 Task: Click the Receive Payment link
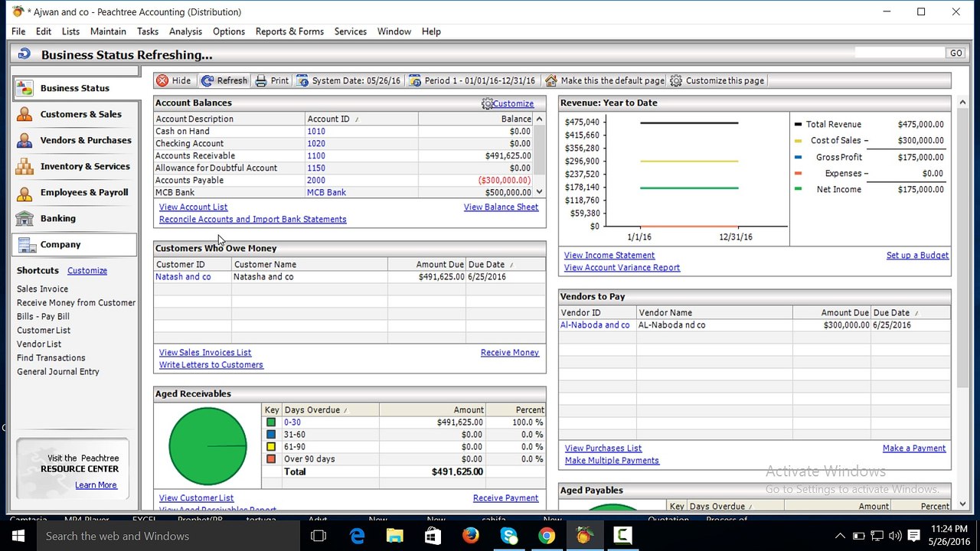click(505, 498)
